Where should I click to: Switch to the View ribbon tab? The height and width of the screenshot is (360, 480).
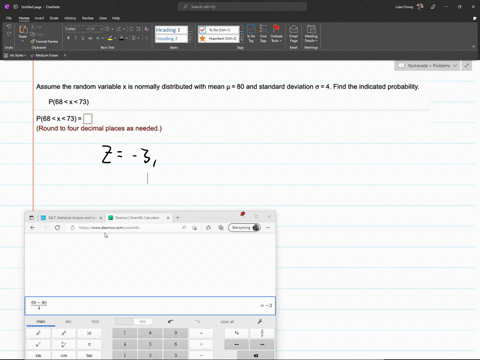103,18
